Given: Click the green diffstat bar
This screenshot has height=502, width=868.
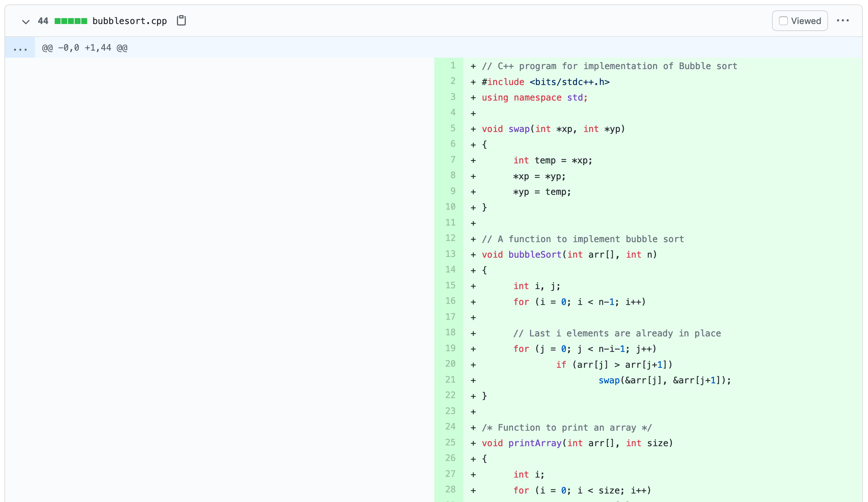Looking at the screenshot, I should (x=71, y=21).
